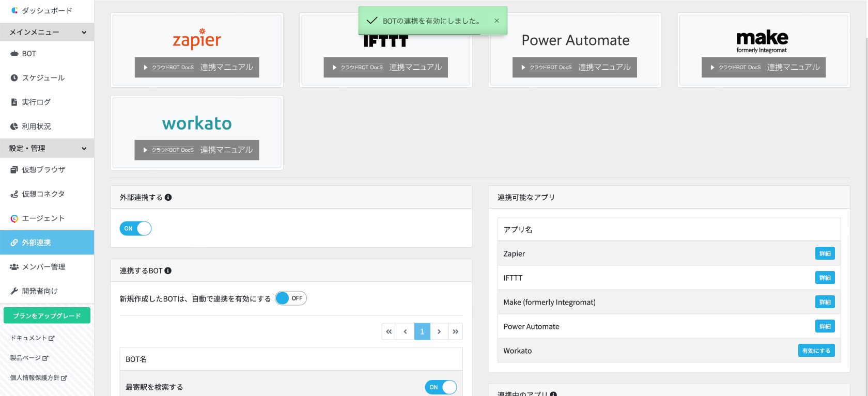Open the 製品ページ link

point(29,358)
